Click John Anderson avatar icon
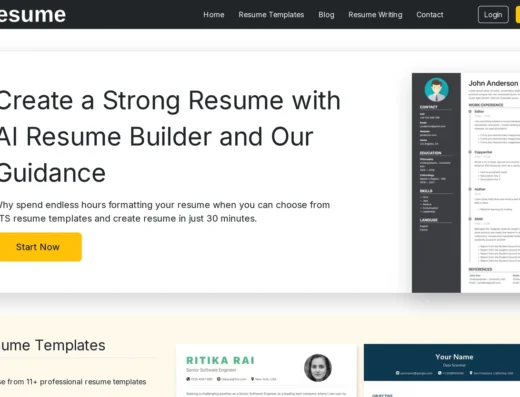The width and height of the screenshot is (520, 397). point(436,90)
